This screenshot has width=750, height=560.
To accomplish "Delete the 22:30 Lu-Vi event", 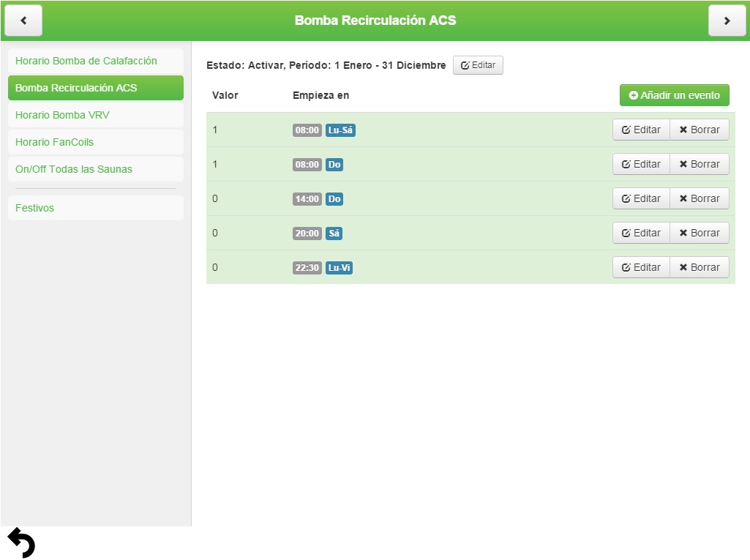I will click(699, 267).
